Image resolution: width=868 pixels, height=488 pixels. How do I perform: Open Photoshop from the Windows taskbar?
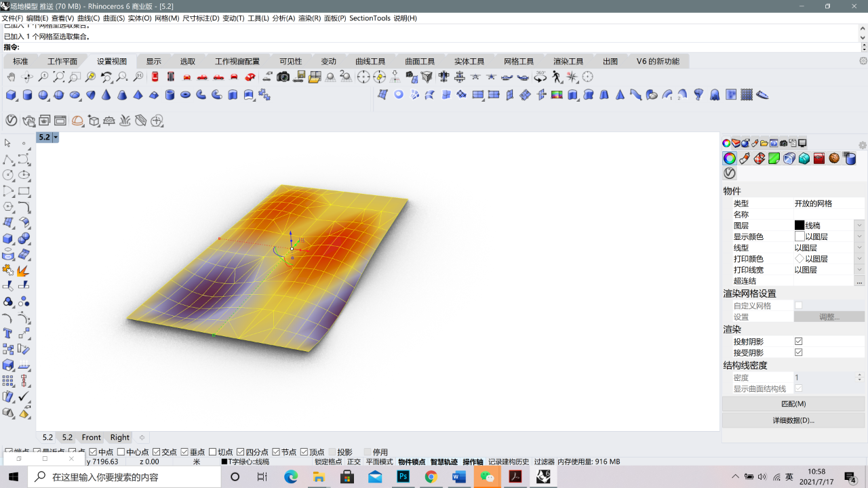pyautogui.click(x=403, y=476)
